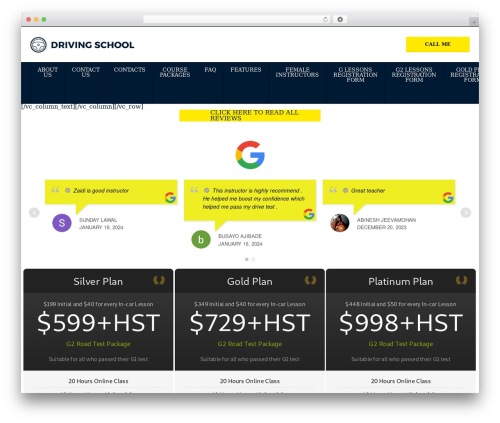Click the Gold Plan heading
500x423 pixels.
click(x=250, y=282)
